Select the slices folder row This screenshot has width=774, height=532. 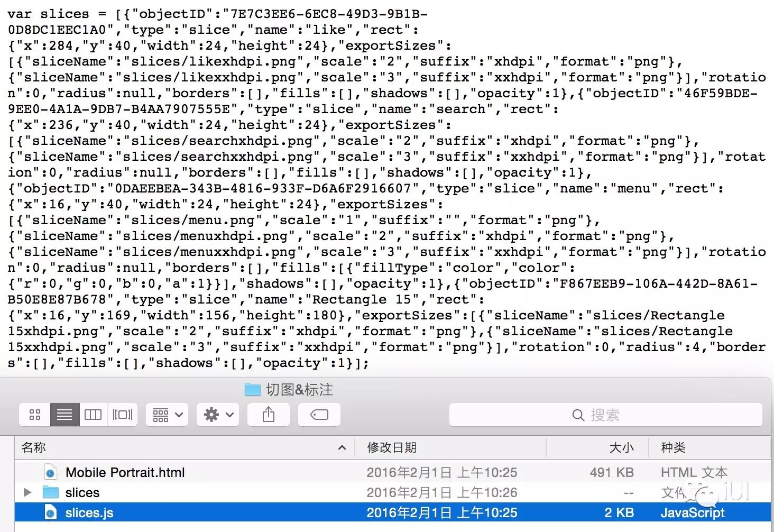(x=392, y=492)
